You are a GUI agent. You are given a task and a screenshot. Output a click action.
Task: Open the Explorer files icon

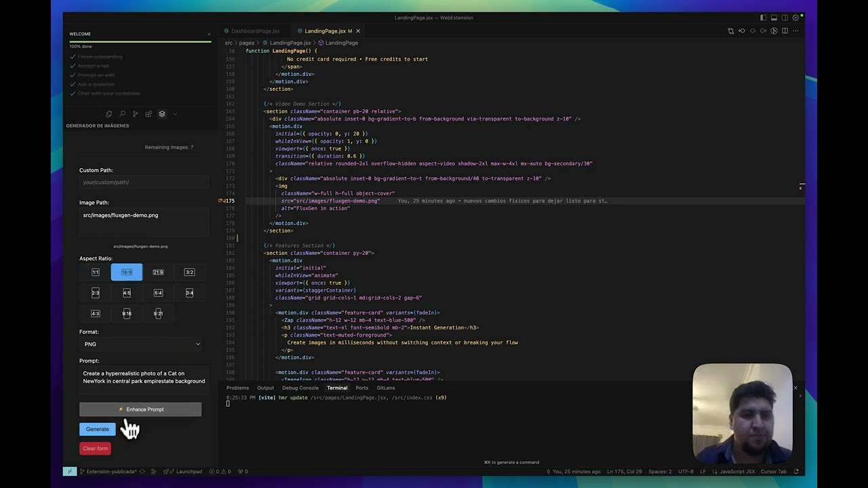(x=108, y=114)
